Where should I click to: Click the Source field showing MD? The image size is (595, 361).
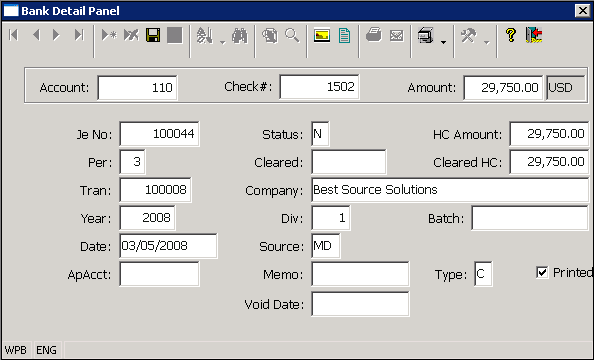tap(326, 246)
